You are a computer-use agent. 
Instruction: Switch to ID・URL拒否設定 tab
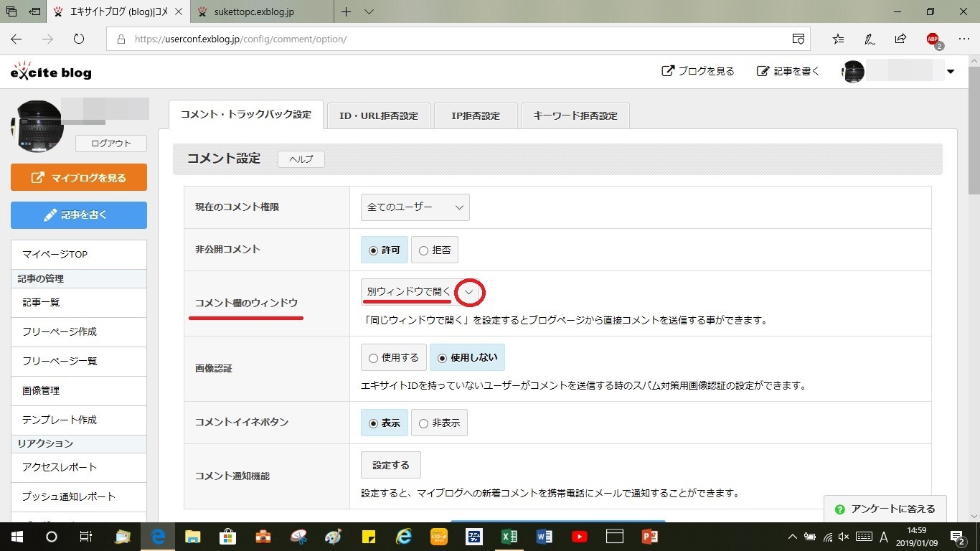(x=378, y=116)
